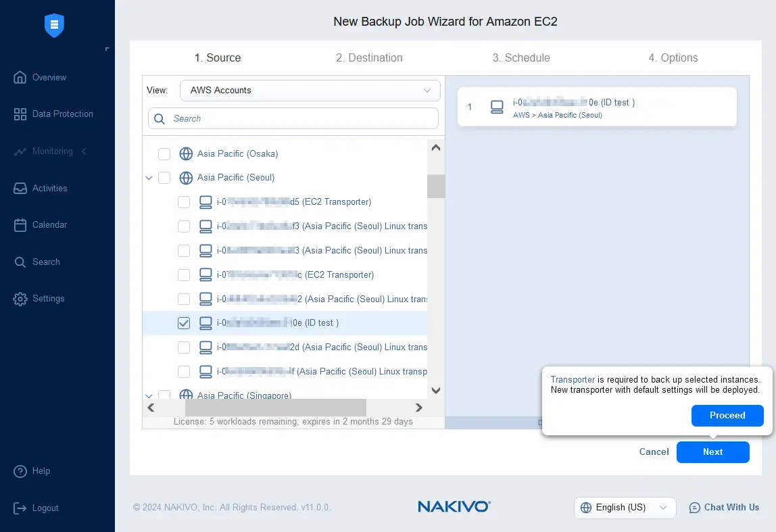Viewport: 776px width, 532px height.
Task: Expand the Monitoring submenu arrow
Action: pyautogui.click(x=84, y=151)
